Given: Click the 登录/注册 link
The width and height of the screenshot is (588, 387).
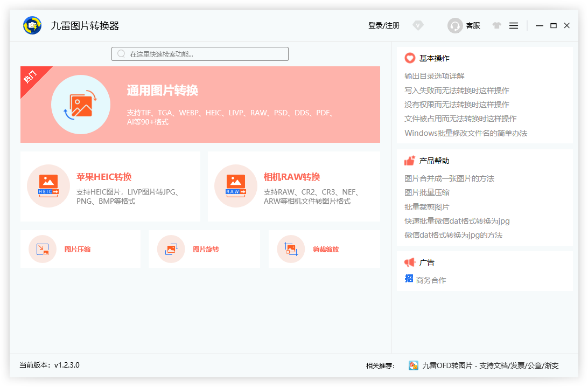Looking at the screenshot, I should pos(383,25).
